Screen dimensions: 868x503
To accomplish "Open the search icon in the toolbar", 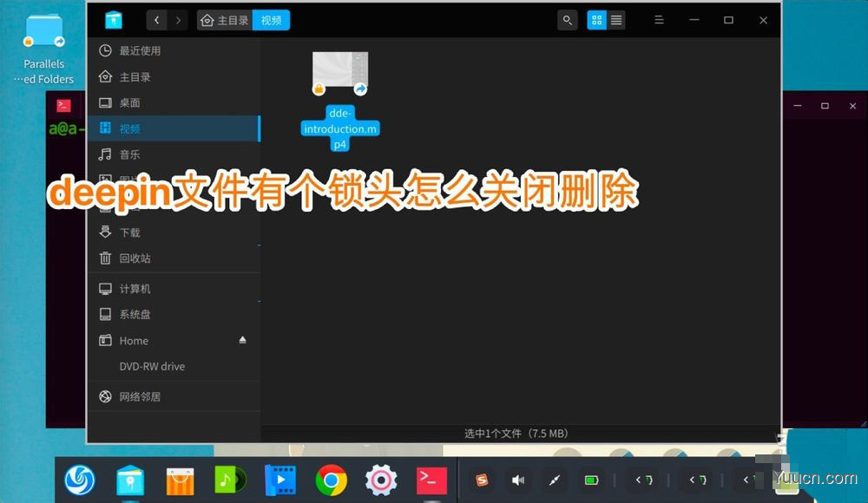I will 567,19.
